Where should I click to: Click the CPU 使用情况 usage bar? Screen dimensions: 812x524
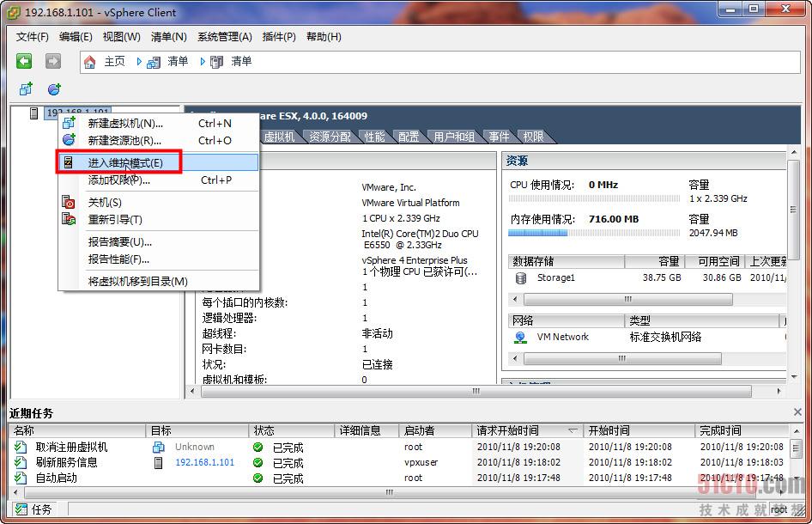594,198
